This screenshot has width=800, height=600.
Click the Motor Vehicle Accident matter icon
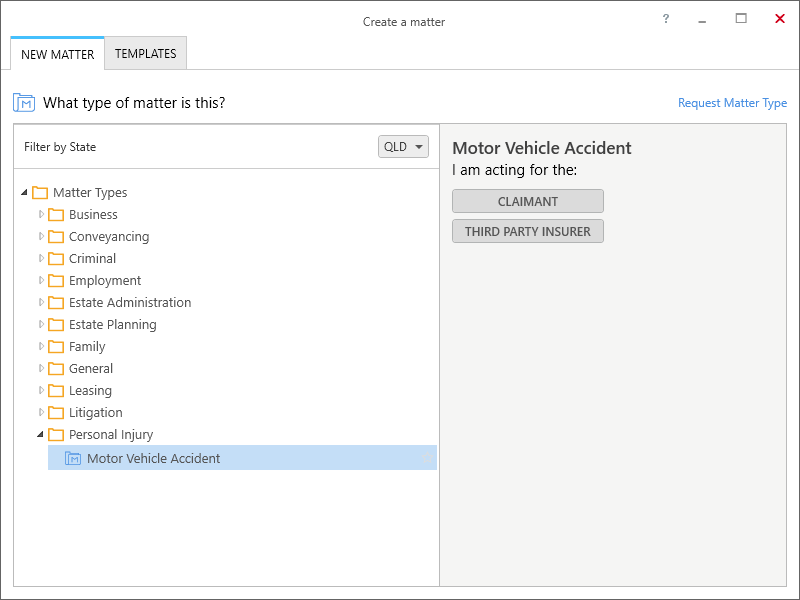(x=73, y=459)
